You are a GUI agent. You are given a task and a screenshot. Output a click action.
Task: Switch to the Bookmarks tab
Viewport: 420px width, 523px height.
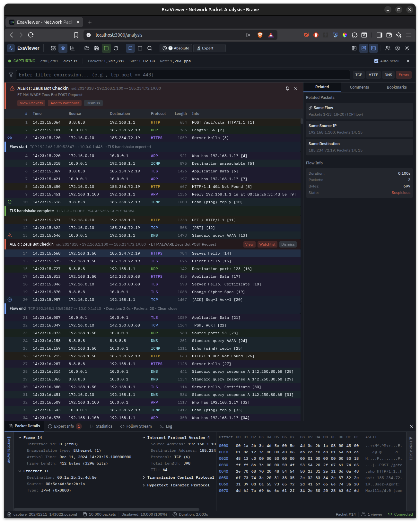pos(397,87)
